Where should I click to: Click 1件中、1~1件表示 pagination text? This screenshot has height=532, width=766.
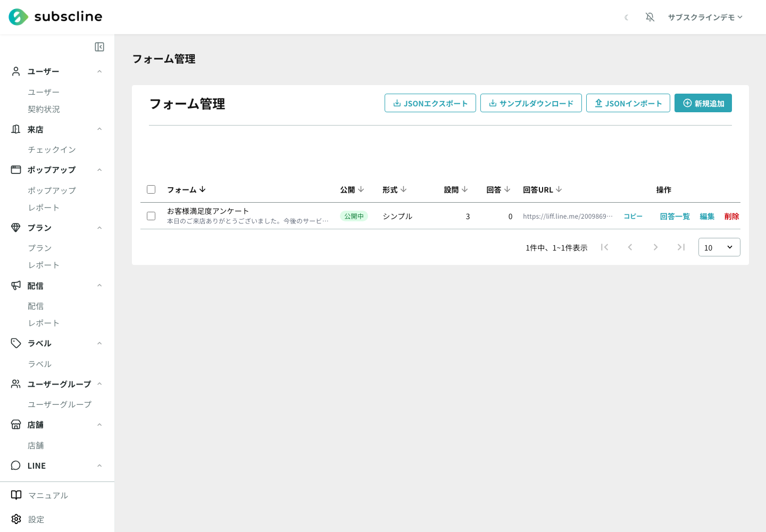[x=556, y=247]
